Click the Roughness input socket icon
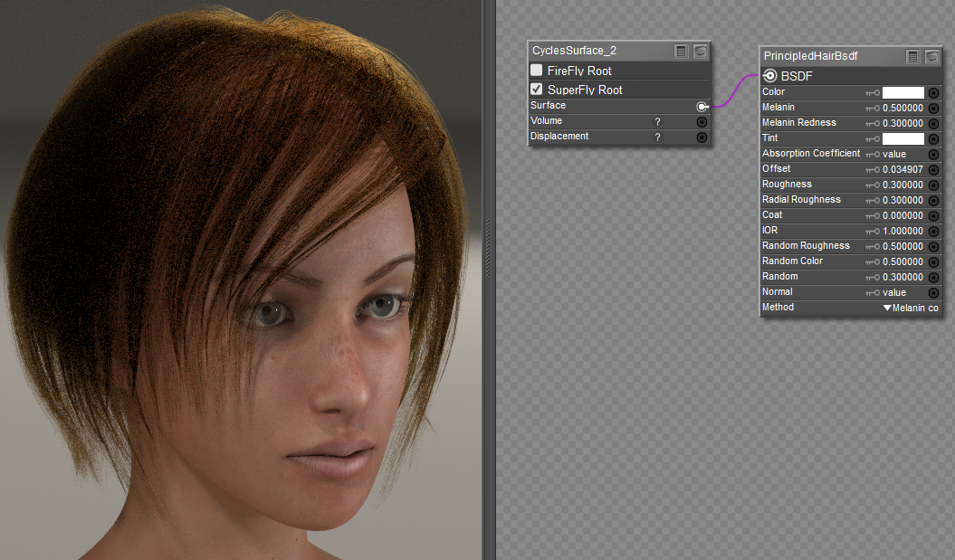 (x=933, y=185)
